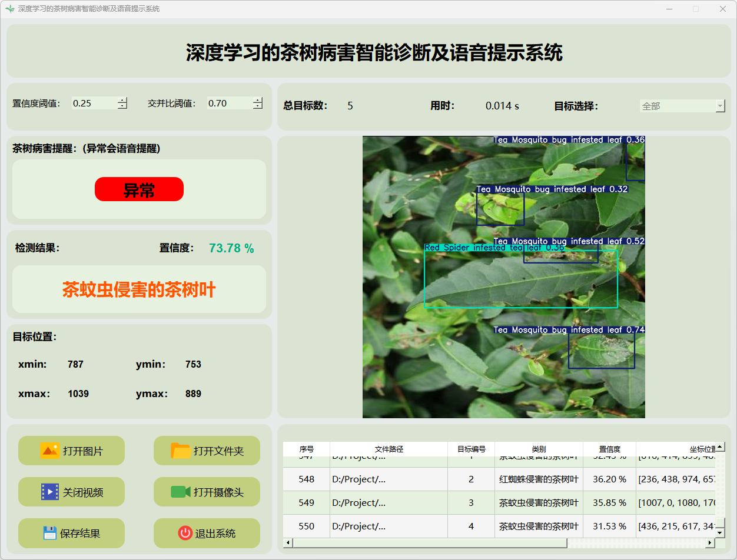737x560 pixels.
Task: Click the 茶蚊虫侵害的茶树叶 detection result label
Action: click(139, 289)
